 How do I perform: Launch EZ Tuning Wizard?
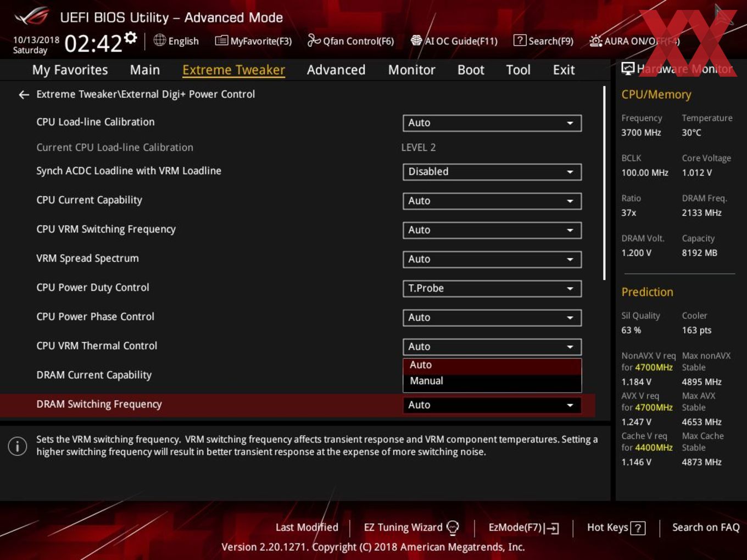(411, 528)
